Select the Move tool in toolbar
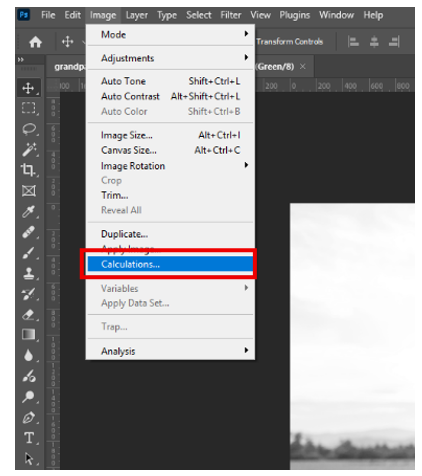 coord(29,88)
